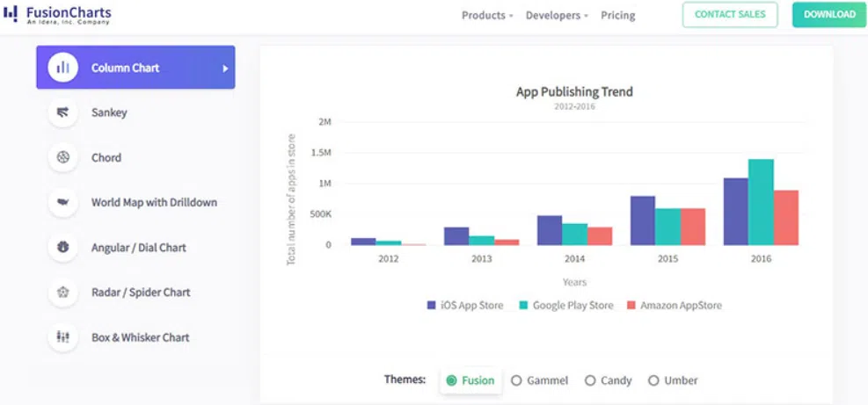Click the 2016 Amazon AppStore bar
This screenshot has width=868, height=405.
786,218
